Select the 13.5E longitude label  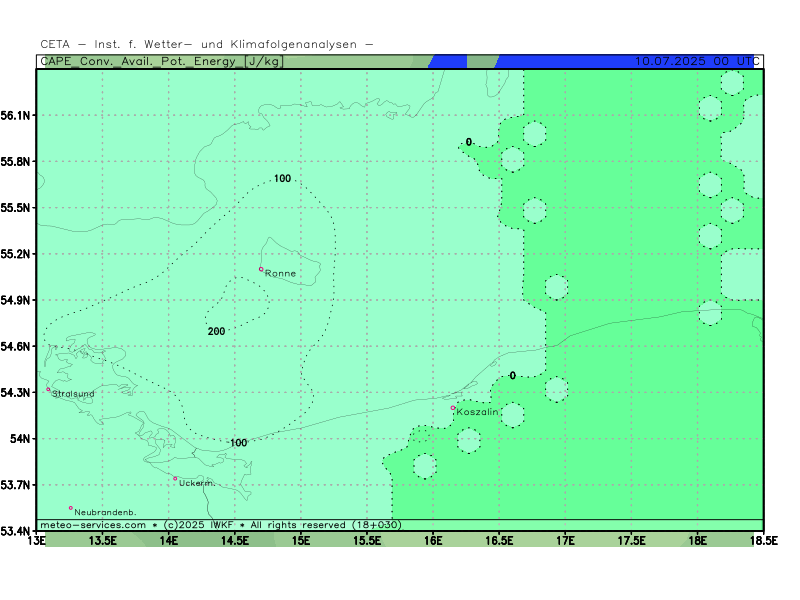(x=103, y=541)
